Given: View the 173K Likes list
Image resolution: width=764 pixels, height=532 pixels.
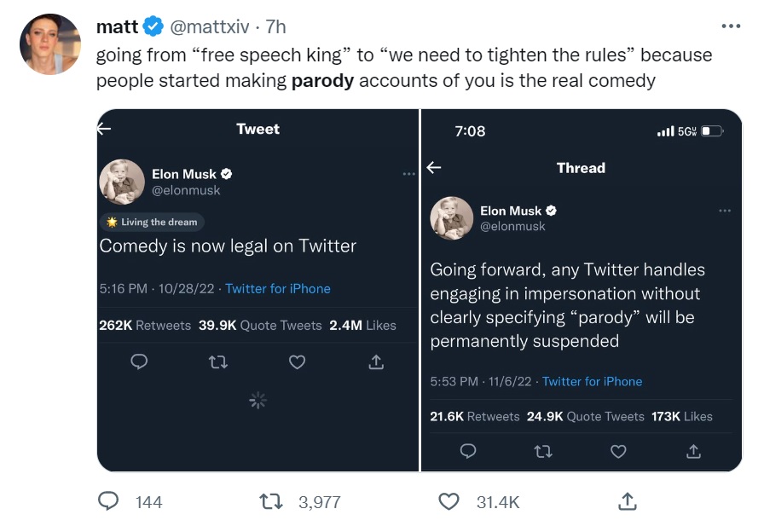Looking at the screenshot, I should tap(681, 417).
